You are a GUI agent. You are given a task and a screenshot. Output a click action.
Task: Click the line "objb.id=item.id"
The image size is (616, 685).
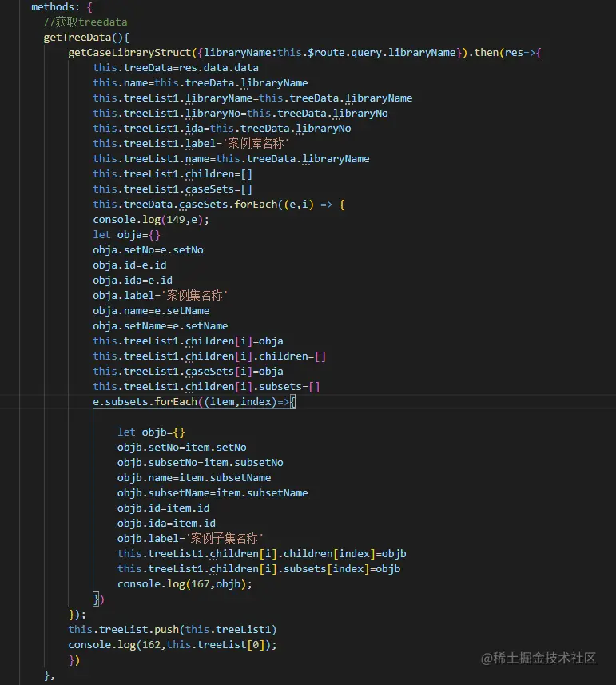[x=163, y=508]
